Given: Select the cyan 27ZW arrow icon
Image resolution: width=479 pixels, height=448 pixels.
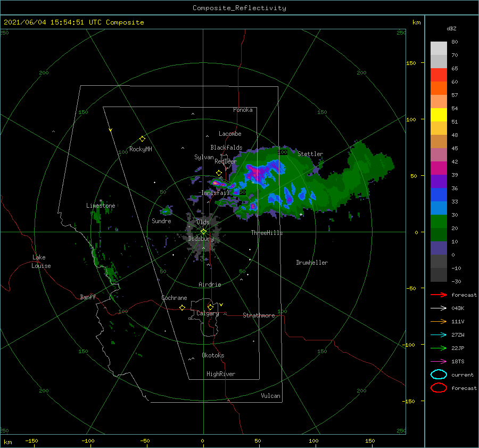Looking at the screenshot, I should pos(439,335).
